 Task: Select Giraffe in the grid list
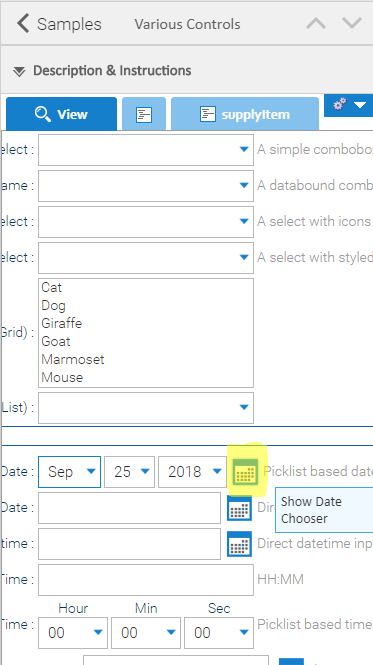tap(62, 323)
